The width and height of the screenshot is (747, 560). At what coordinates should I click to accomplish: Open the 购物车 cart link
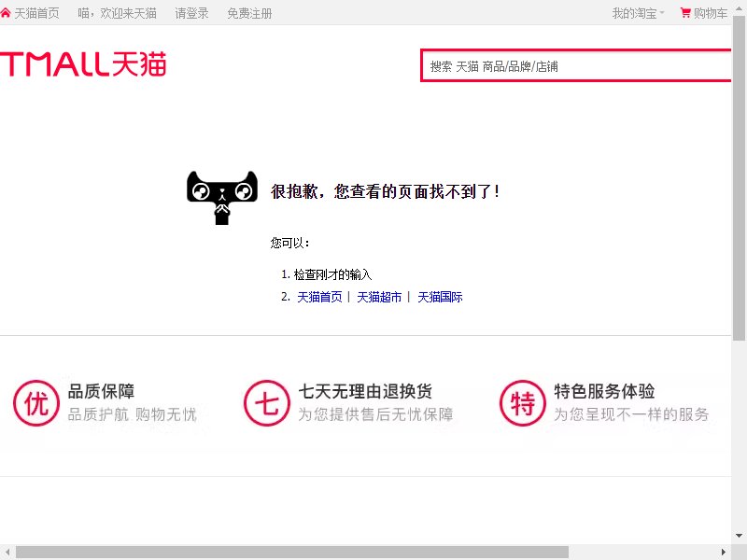point(711,13)
